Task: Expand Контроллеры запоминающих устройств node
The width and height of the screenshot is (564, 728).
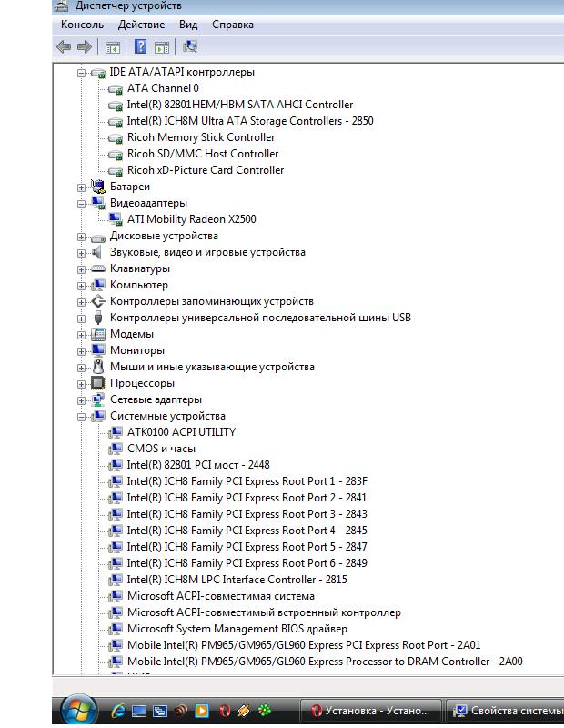Action: click(x=81, y=302)
